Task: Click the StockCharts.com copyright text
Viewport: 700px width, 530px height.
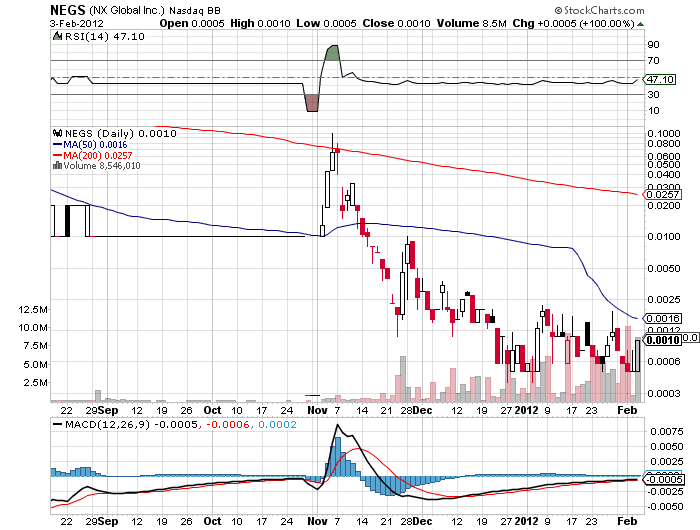Action: tap(600, 10)
